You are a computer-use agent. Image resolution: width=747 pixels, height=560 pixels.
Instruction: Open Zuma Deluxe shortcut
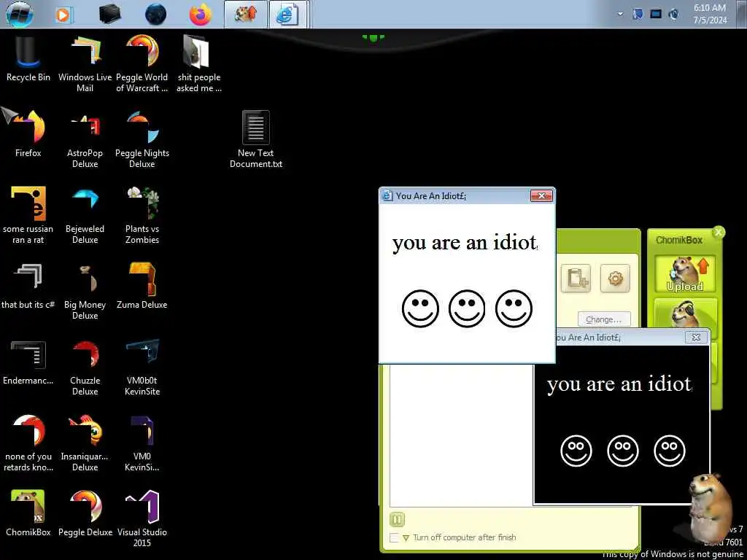tap(142, 286)
